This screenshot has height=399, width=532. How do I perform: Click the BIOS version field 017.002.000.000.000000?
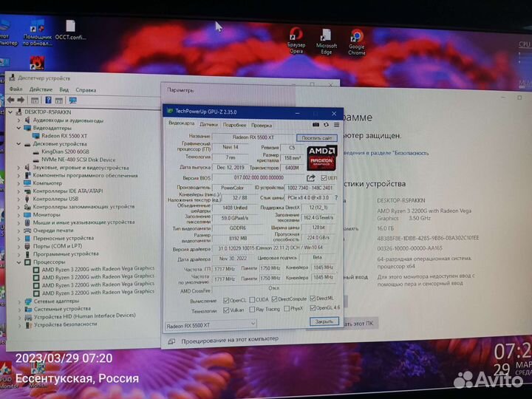(258, 178)
